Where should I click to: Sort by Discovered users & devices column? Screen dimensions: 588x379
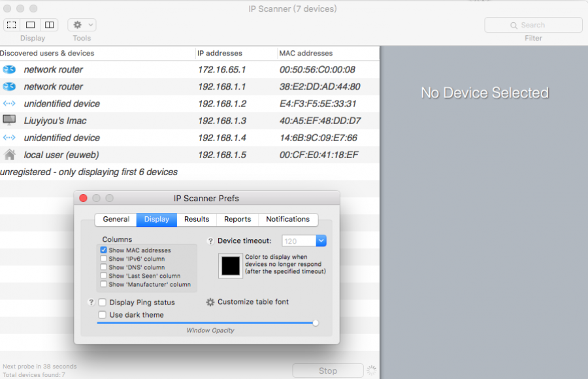click(97, 54)
